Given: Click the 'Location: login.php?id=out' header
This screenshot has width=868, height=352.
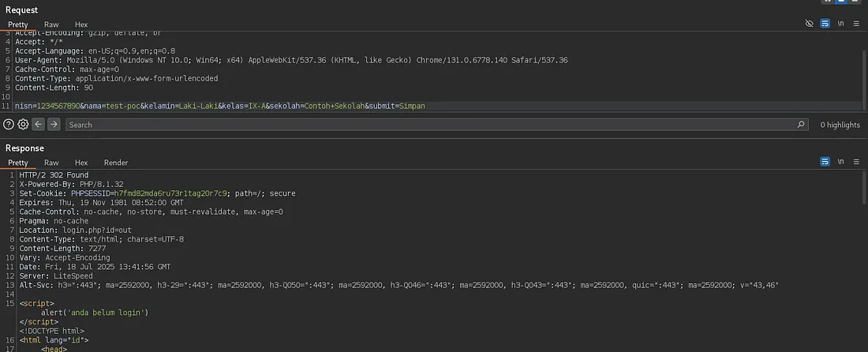Looking at the screenshot, I should pos(75,230).
